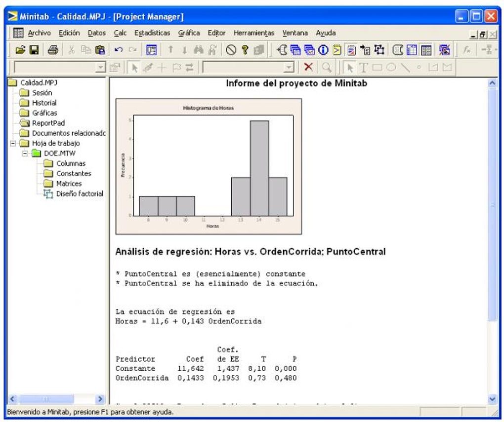
Task: Show History with the yellow prompt icon
Action: 337,50
